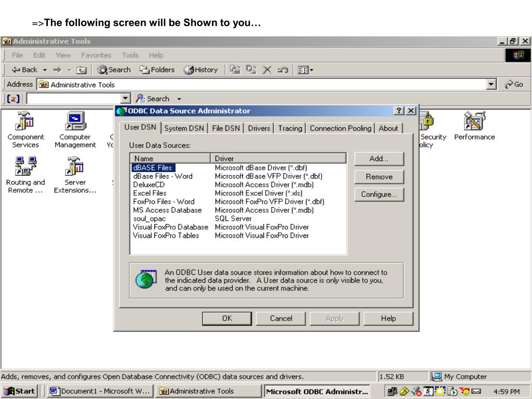Click the Up folder icon

click(x=82, y=70)
